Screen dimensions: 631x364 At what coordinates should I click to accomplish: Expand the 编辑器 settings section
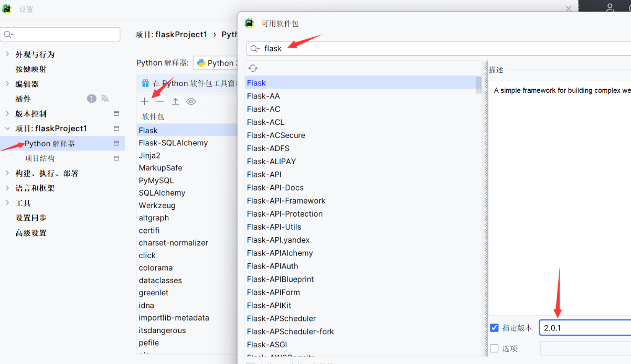[7, 84]
